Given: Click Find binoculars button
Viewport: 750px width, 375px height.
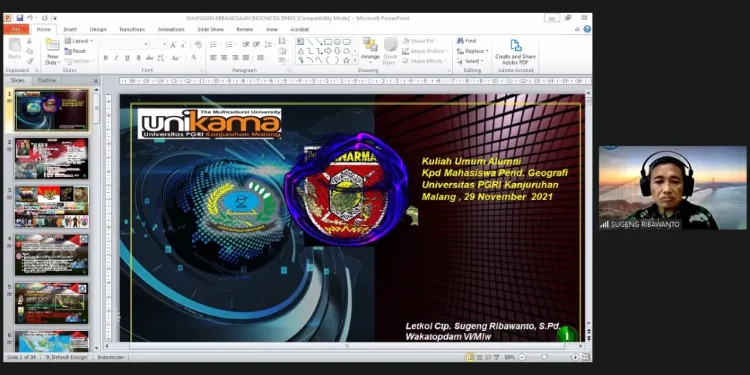Looking at the screenshot, I should [x=466, y=41].
